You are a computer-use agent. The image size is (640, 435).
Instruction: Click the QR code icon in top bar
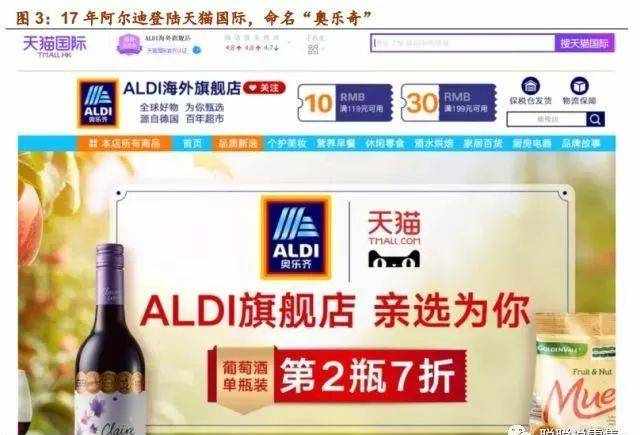(313, 49)
